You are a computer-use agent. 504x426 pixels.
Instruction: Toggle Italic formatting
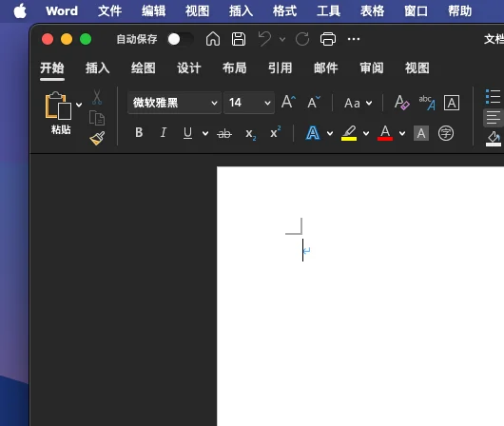click(164, 132)
